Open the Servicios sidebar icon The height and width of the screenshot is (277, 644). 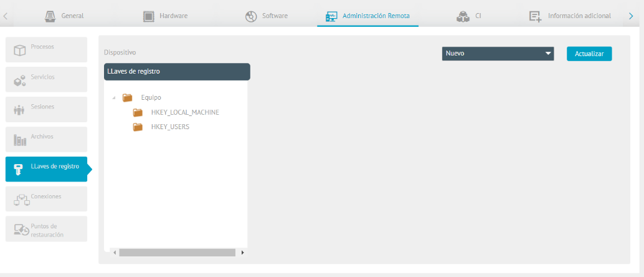pos(19,80)
